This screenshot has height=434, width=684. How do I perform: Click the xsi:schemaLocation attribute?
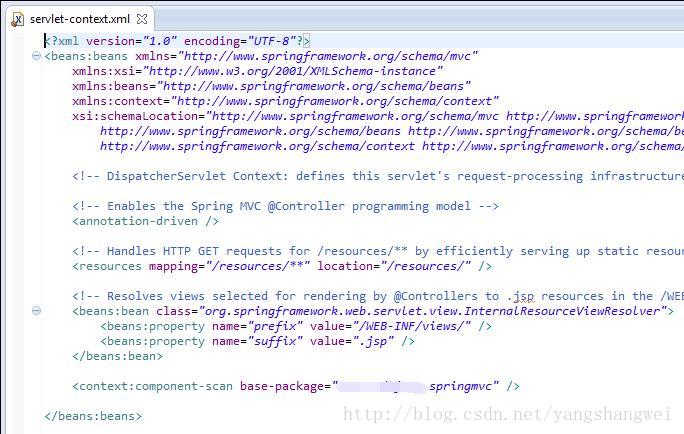[378, 116]
